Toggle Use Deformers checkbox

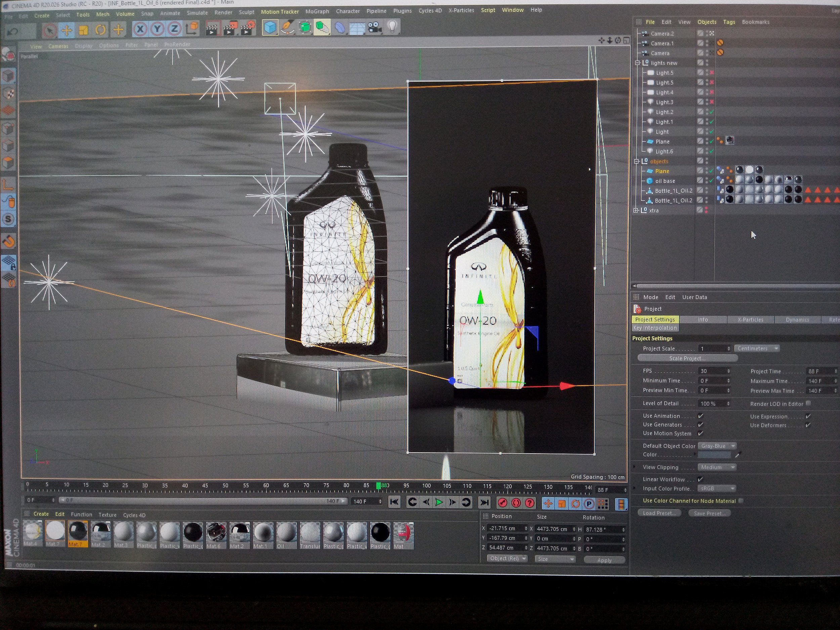[808, 425]
